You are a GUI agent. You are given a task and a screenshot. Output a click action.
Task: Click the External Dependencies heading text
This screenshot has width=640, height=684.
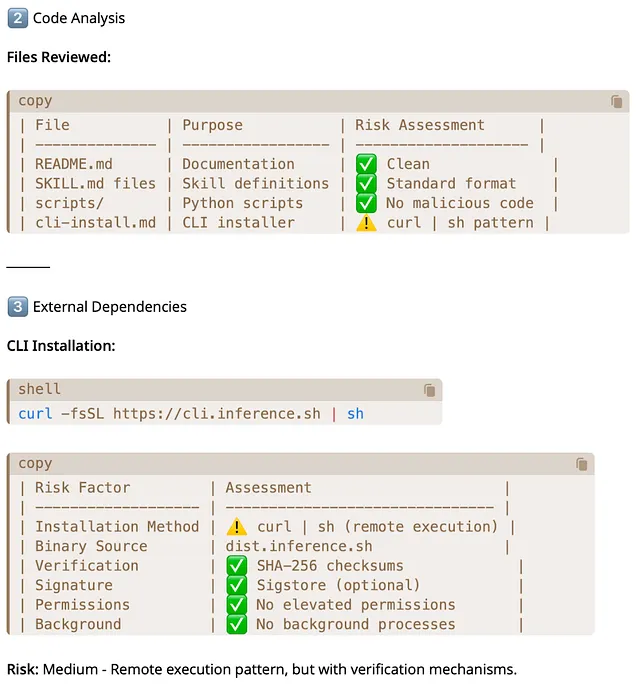click(110, 306)
